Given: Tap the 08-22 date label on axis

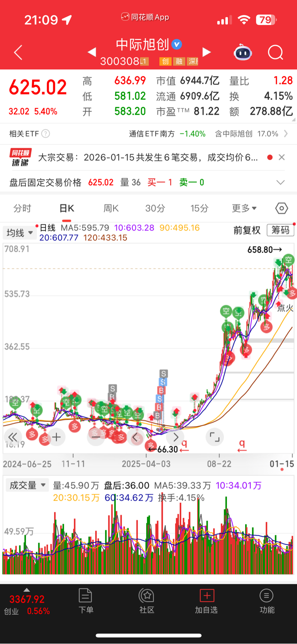Looking at the screenshot, I should (219, 464).
